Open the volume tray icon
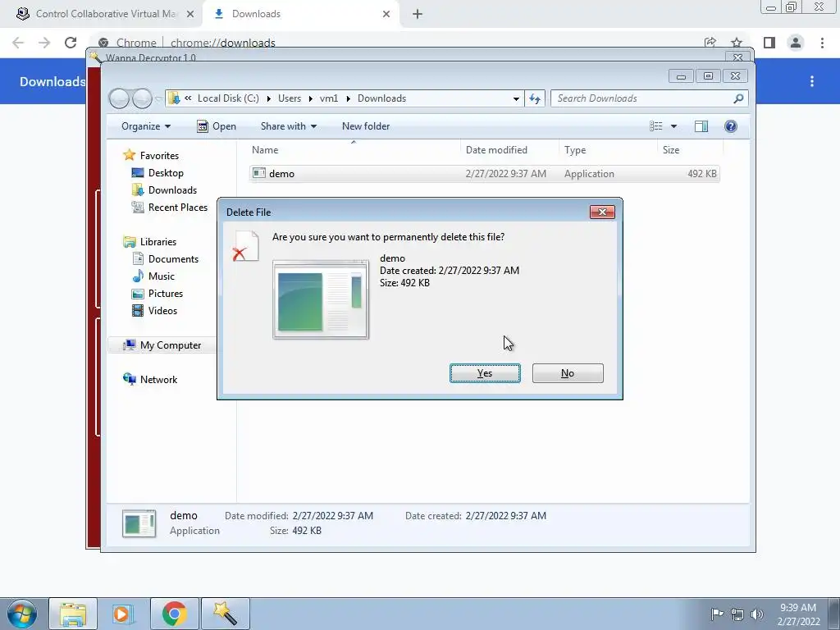Screen dimensions: 840x630 point(756,614)
